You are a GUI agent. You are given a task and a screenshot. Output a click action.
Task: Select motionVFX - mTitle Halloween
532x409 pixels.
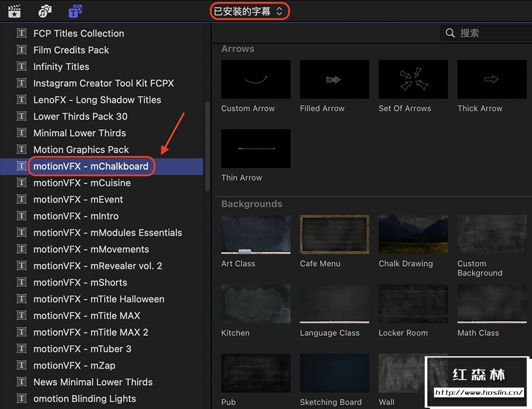(x=99, y=299)
